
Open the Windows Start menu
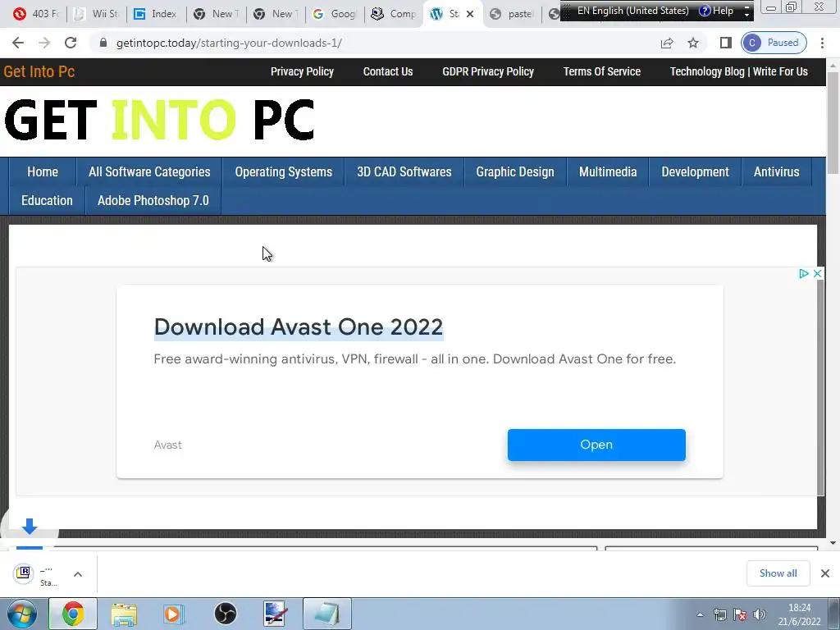pyautogui.click(x=22, y=614)
